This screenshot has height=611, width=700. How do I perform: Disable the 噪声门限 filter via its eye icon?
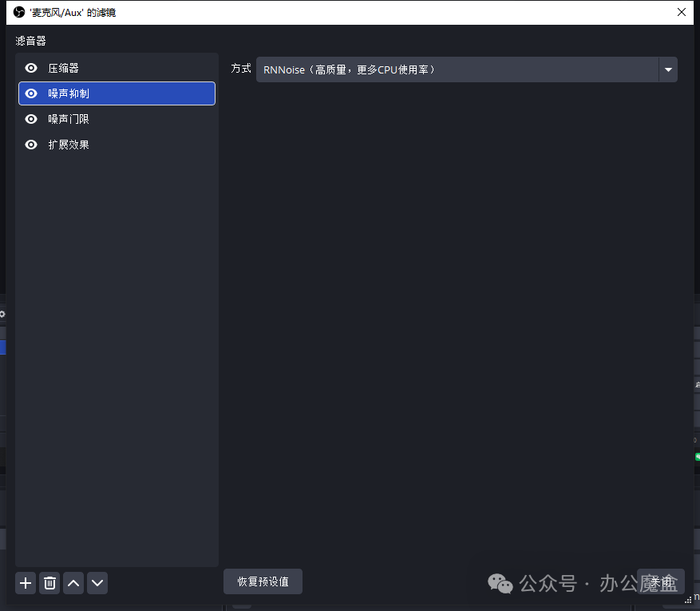[x=31, y=119]
